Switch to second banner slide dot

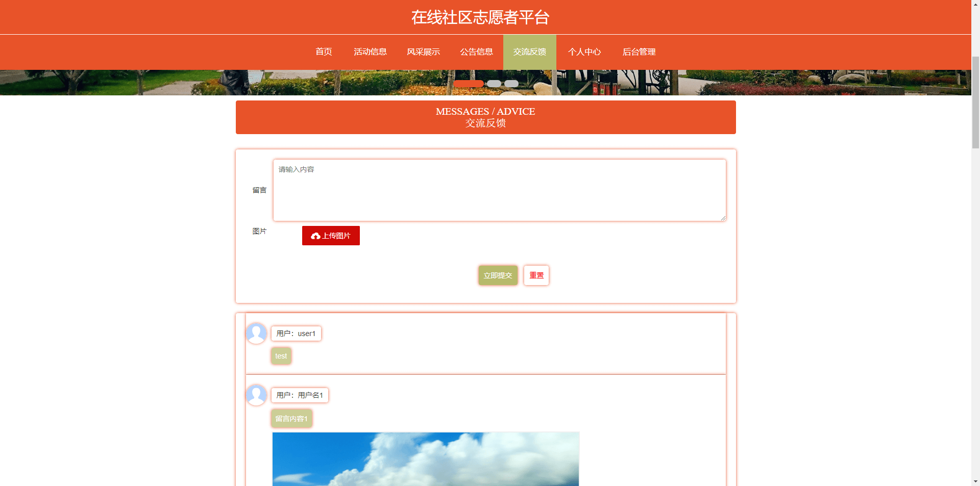(x=494, y=84)
